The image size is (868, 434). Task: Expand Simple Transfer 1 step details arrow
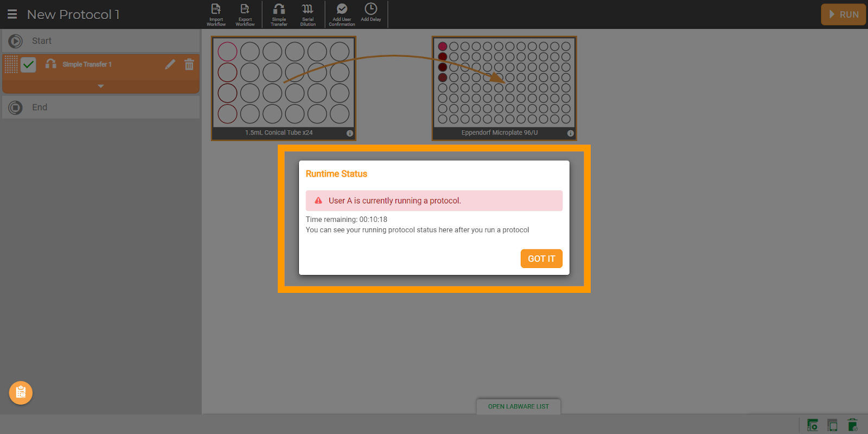(x=100, y=86)
